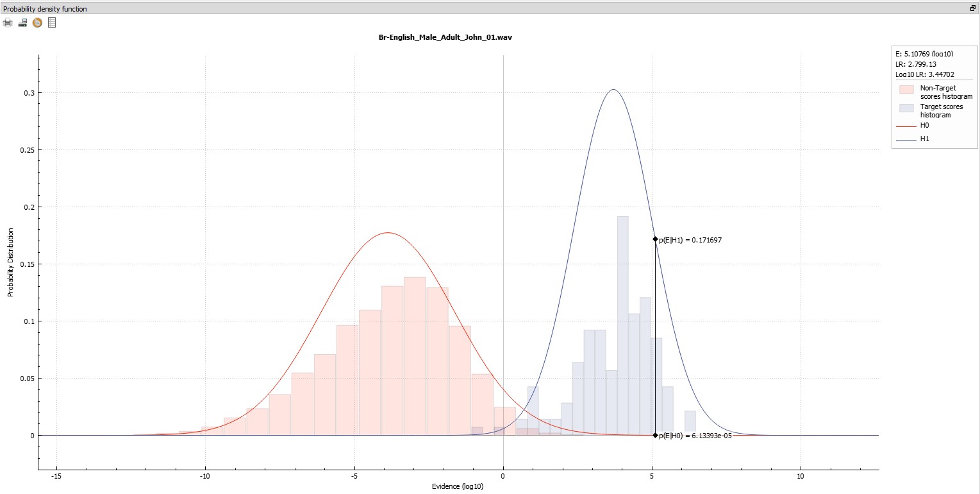Click the p(E|H1) = 0.171697 annotation

(691, 240)
